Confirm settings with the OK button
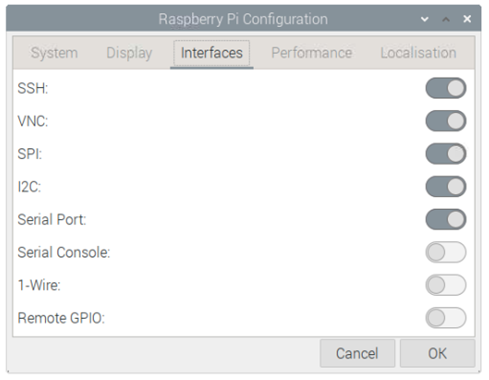 [437, 353]
